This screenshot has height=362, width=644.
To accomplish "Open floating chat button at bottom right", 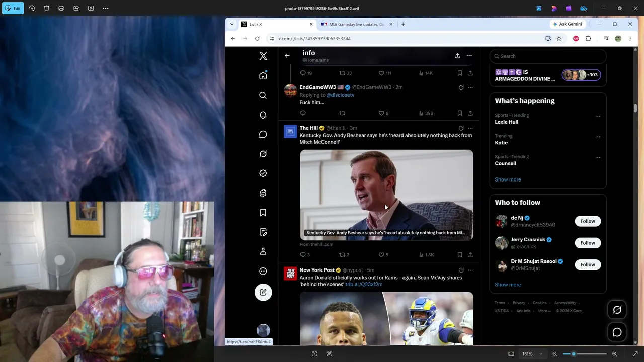I will pos(617,332).
